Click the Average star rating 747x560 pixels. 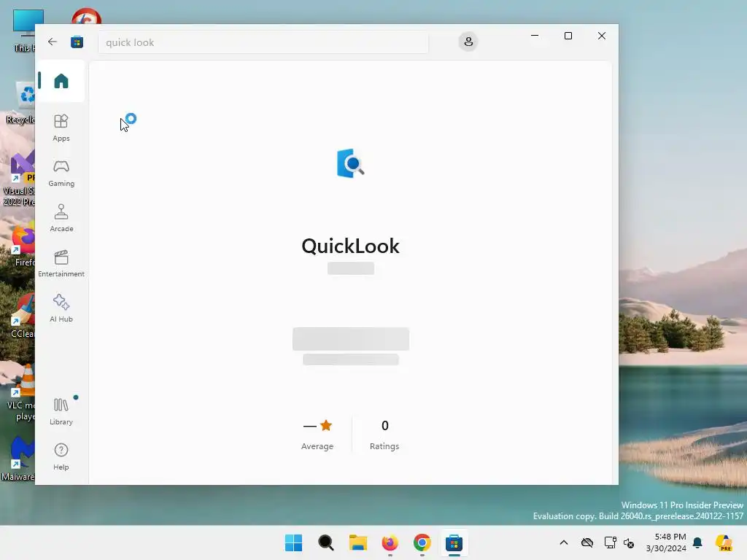coord(317,435)
